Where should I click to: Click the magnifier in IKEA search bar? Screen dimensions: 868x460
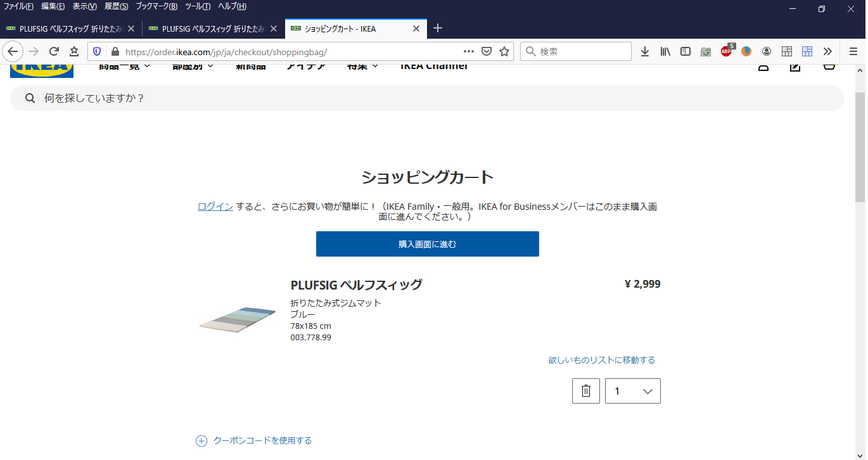click(x=29, y=98)
